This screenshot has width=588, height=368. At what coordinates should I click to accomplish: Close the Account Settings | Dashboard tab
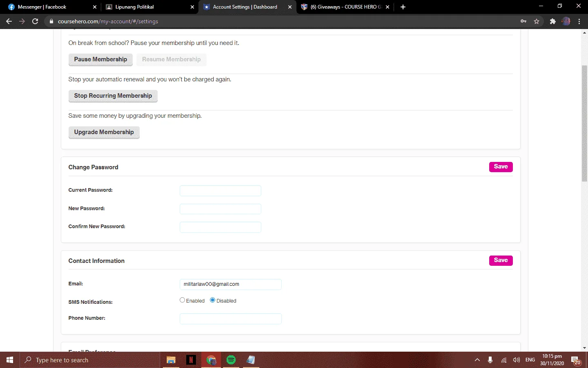(290, 7)
